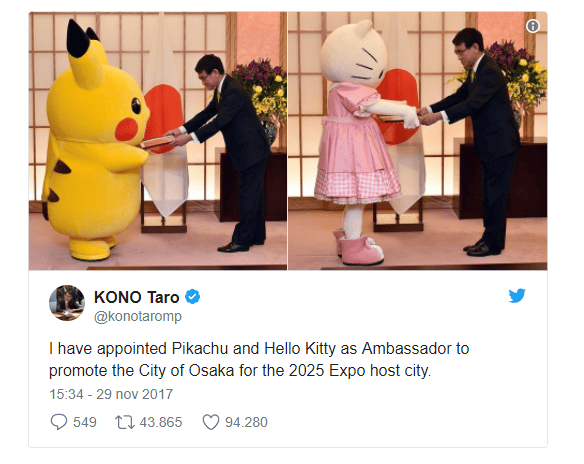Click the 94.280 likes count
The image size is (584, 464).
tap(246, 422)
